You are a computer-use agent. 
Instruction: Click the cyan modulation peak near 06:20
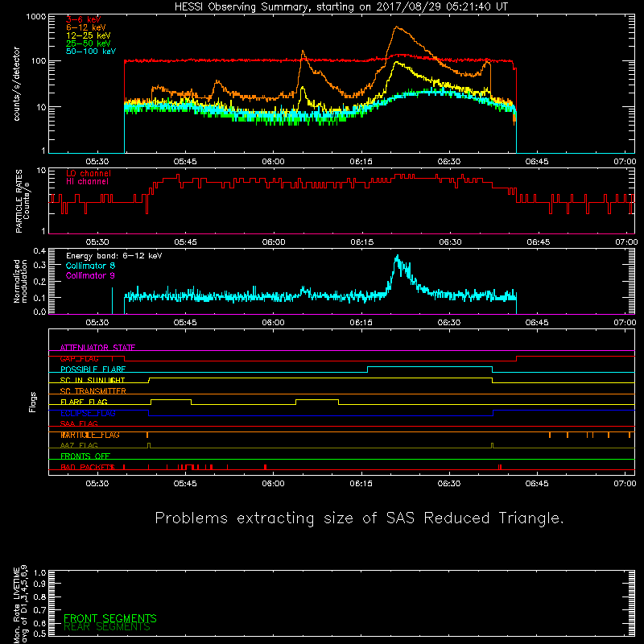tap(397, 257)
